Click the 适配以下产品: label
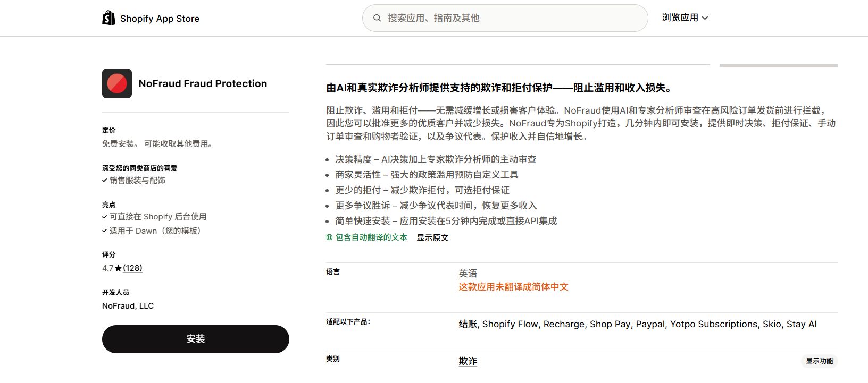 coord(348,321)
